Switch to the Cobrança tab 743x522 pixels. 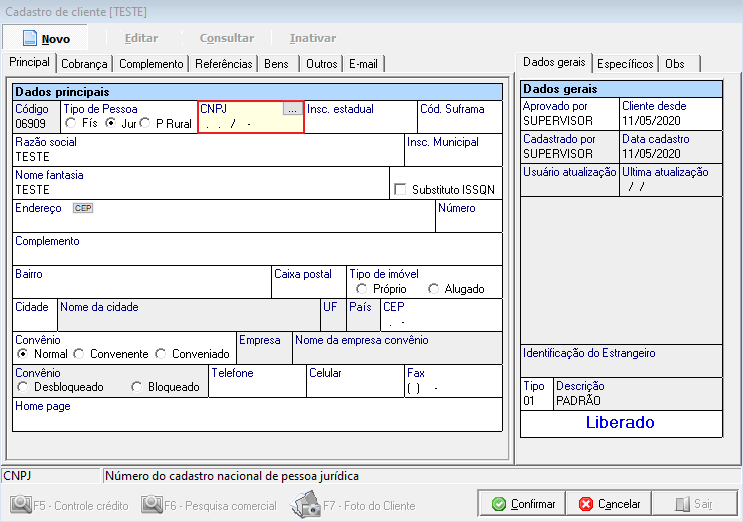coord(84,63)
